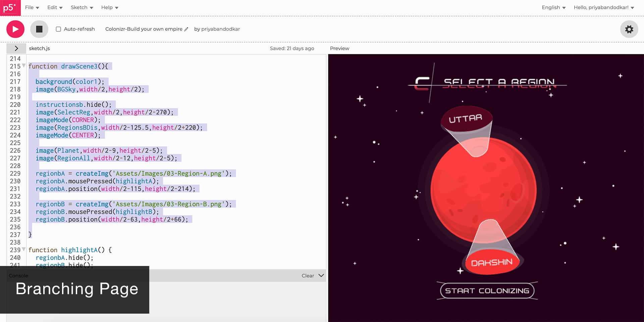This screenshot has height=322, width=644.
Task: Select the UTTAR region on planet
Action: pos(466,119)
